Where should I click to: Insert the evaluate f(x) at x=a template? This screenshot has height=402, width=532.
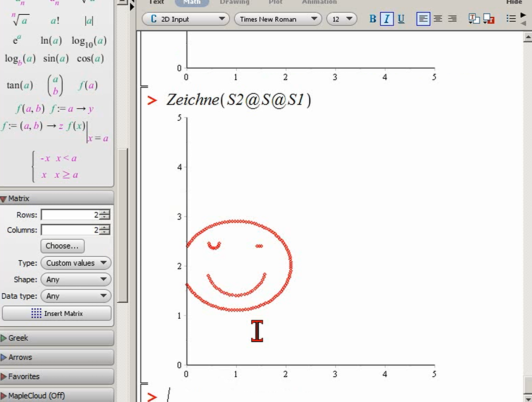[x=88, y=132]
